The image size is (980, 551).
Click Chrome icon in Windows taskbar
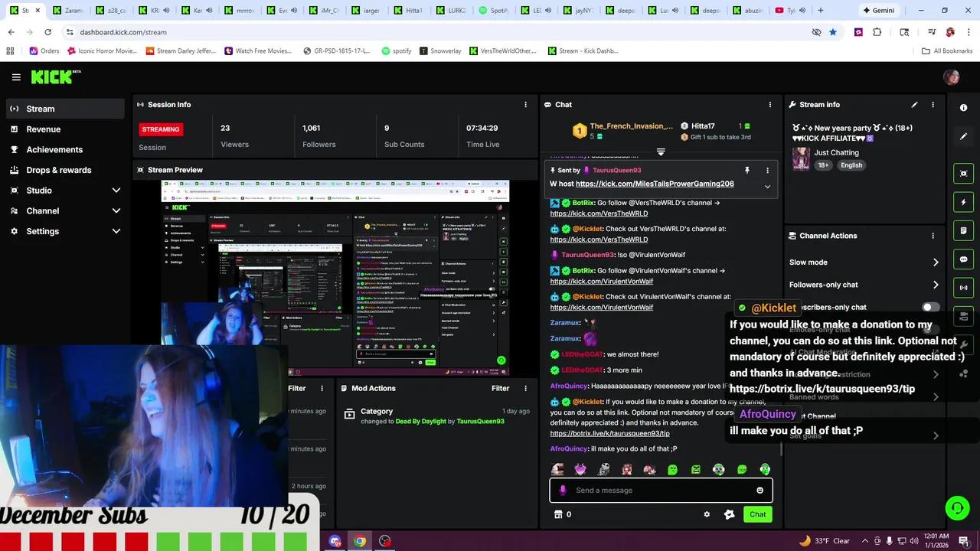pos(360,541)
